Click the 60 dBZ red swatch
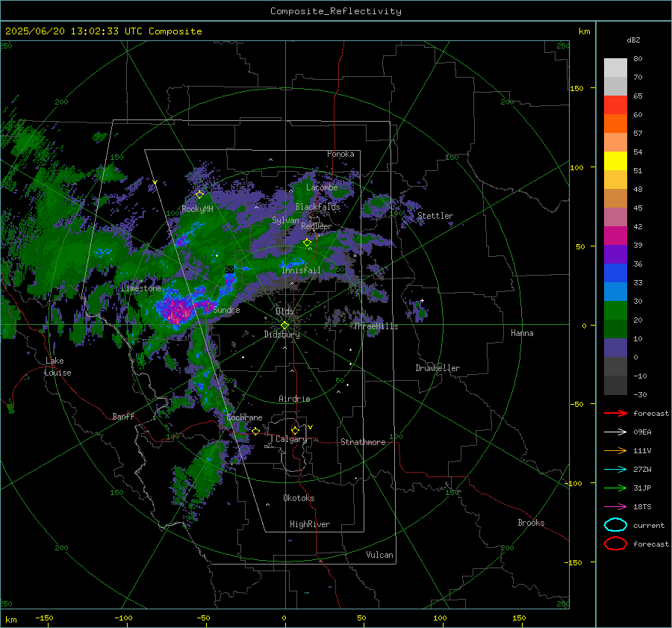This screenshot has width=672, height=628. (615, 105)
